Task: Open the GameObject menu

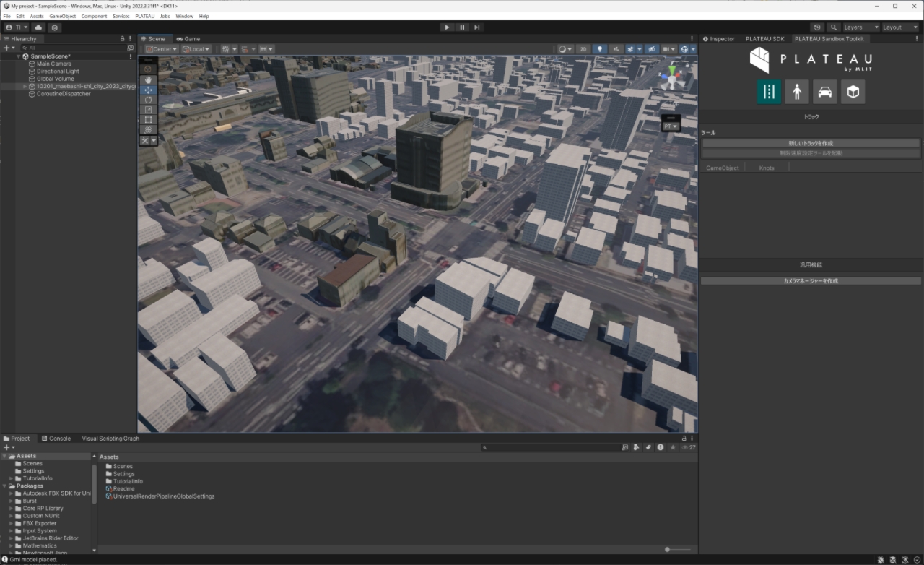Action: click(62, 16)
